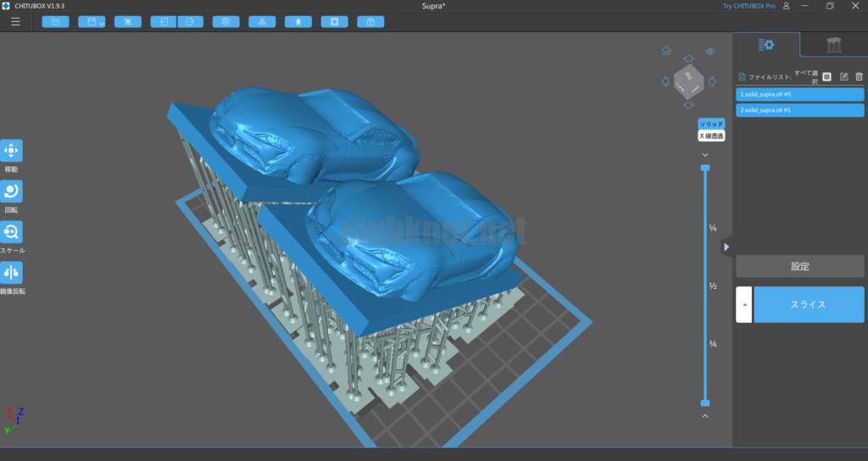Viewport: 868px width, 461px height.
Task: Expand the options arrow left of スライス
Action: tap(743, 304)
